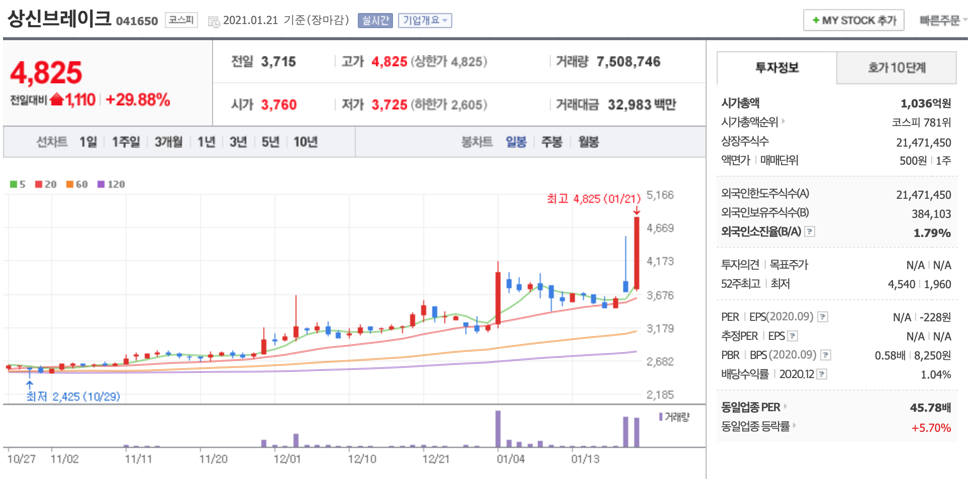Click the tall red candle on 01/21

point(637,253)
